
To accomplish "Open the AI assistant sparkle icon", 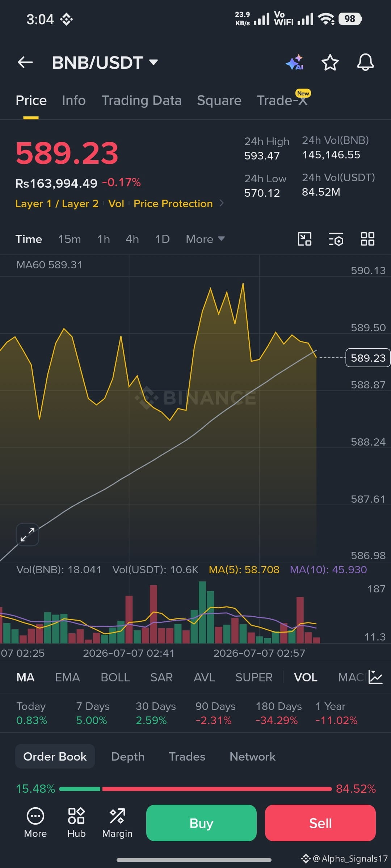I will click(295, 62).
